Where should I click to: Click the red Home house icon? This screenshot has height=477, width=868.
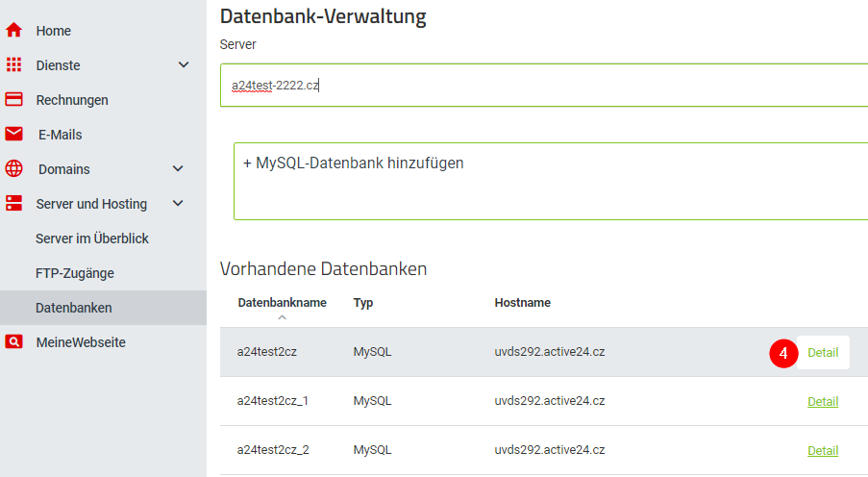[13, 30]
